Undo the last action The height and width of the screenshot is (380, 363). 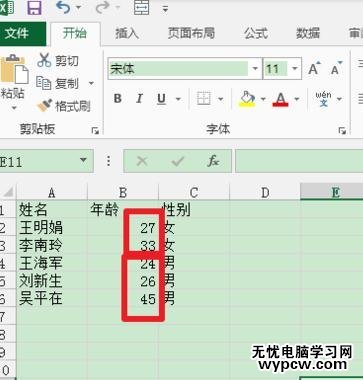click(x=63, y=7)
